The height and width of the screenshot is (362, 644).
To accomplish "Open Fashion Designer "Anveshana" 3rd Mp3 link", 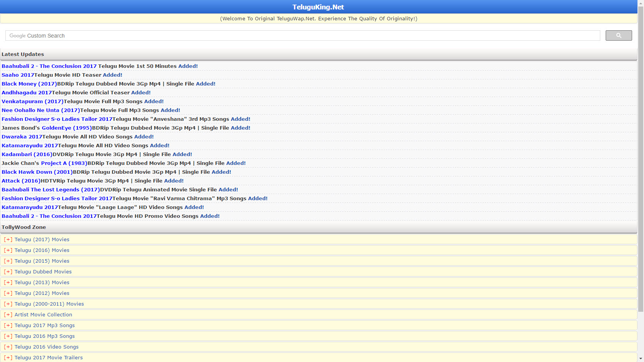I will pos(57,119).
